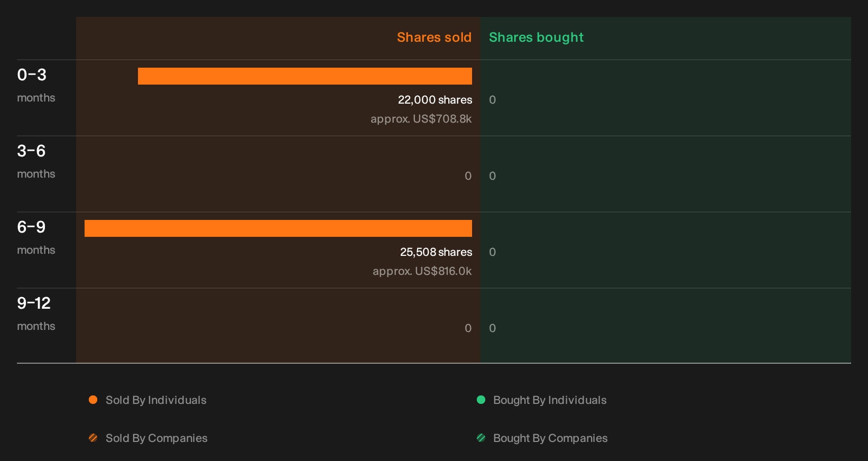Screen dimensions: 868x461
Task: Click the striped Bought By Companies legend icon
Action: pos(481,438)
